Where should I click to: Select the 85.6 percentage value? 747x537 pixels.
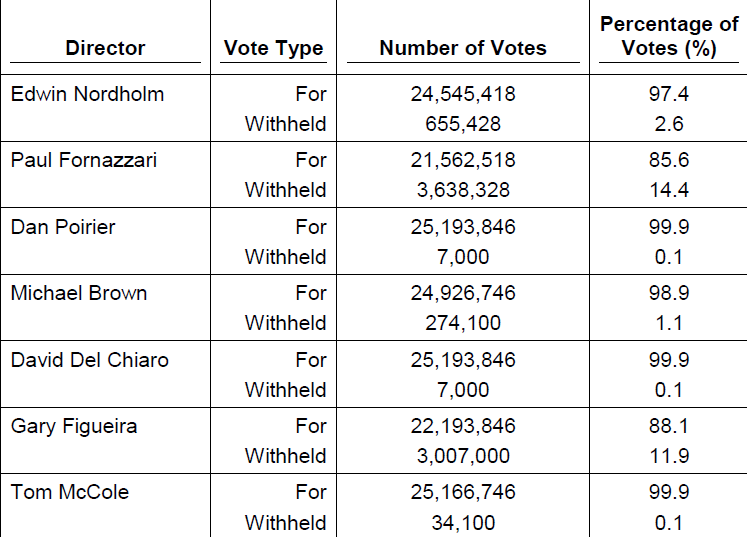click(669, 160)
